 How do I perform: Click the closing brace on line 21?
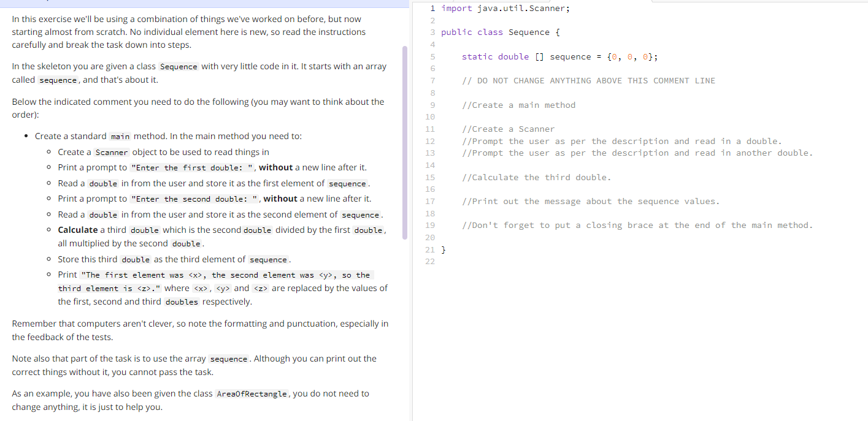[x=443, y=249]
